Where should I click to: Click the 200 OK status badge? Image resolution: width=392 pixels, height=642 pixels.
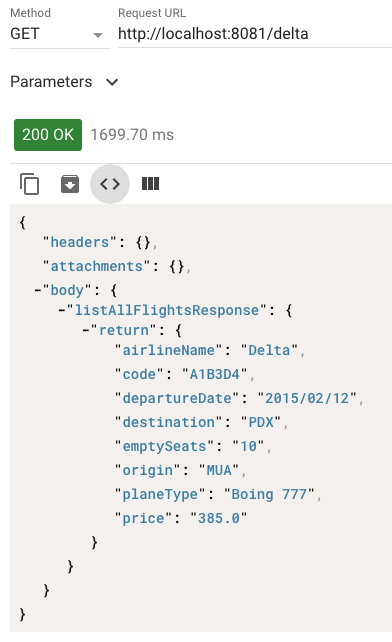(48, 135)
